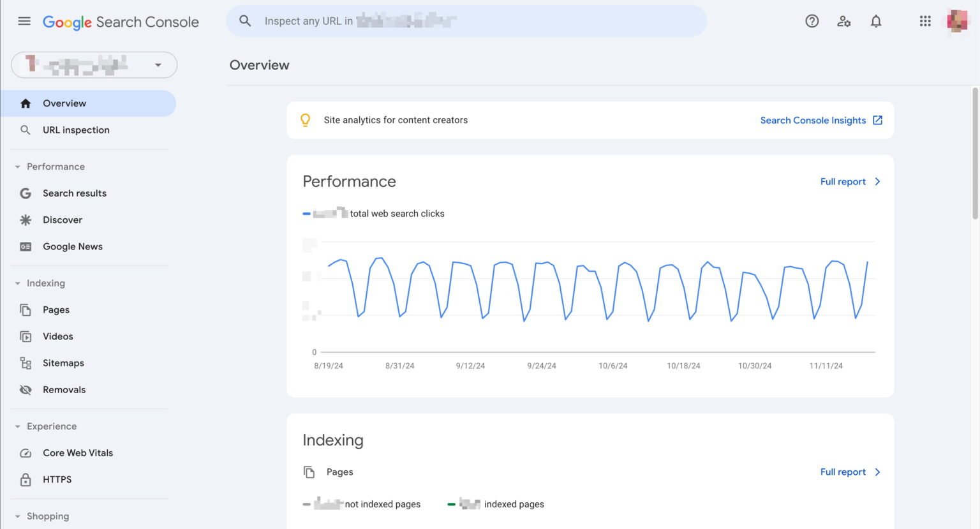Collapse the Performance section in the sidebar

pos(17,166)
